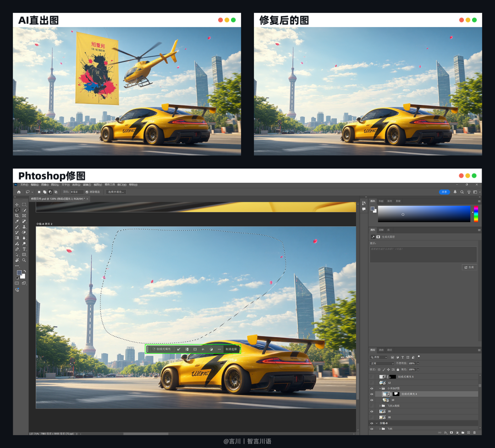Expand the 飞机+海报 group
The image size is (495, 448).
(x=380, y=406)
